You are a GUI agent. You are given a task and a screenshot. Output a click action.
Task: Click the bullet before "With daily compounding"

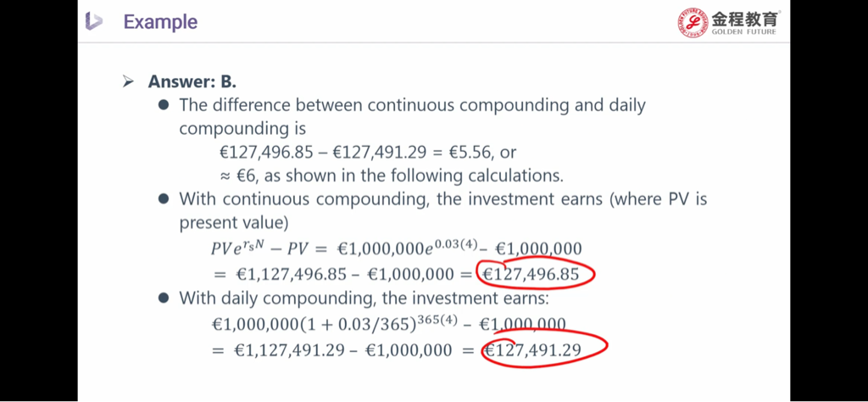pos(164,299)
